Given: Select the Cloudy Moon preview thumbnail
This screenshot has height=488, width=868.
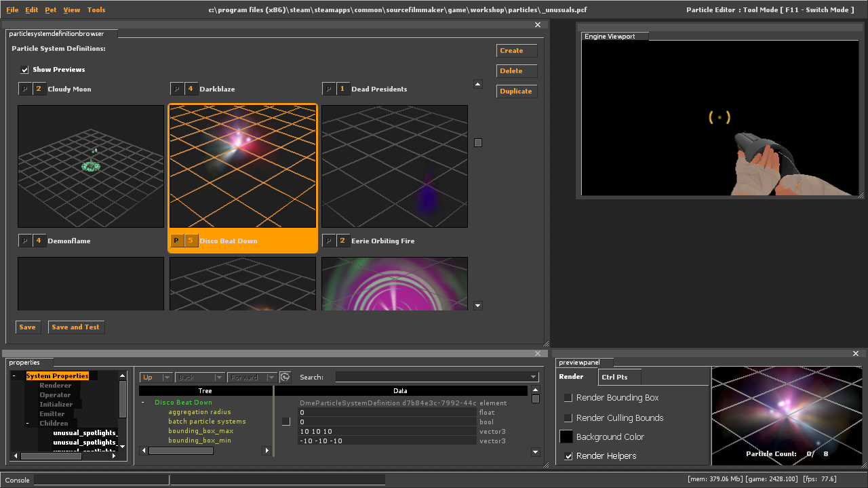Looking at the screenshot, I should pyautogui.click(x=91, y=166).
